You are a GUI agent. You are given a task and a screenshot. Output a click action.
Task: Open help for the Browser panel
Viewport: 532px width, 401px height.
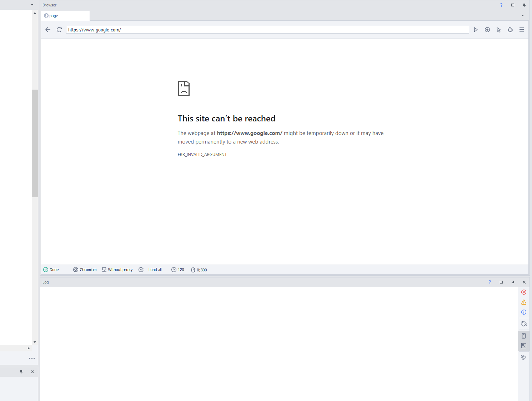501,5
